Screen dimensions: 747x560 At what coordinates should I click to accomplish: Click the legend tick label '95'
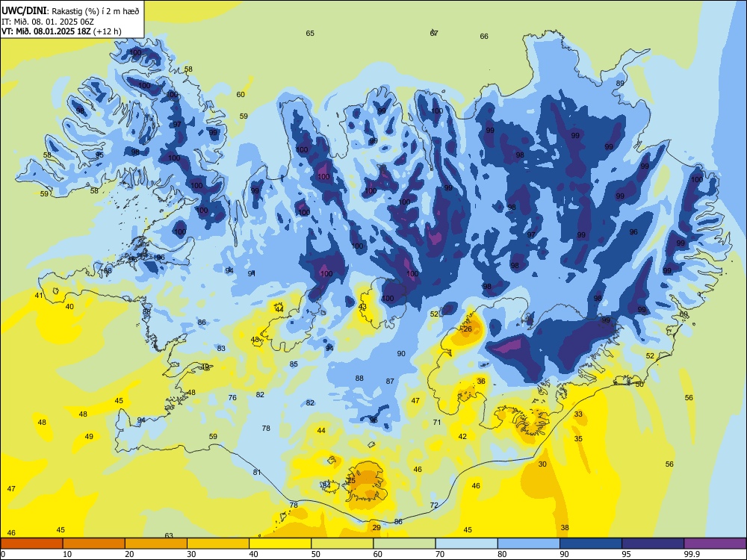(x=627, y=554)
